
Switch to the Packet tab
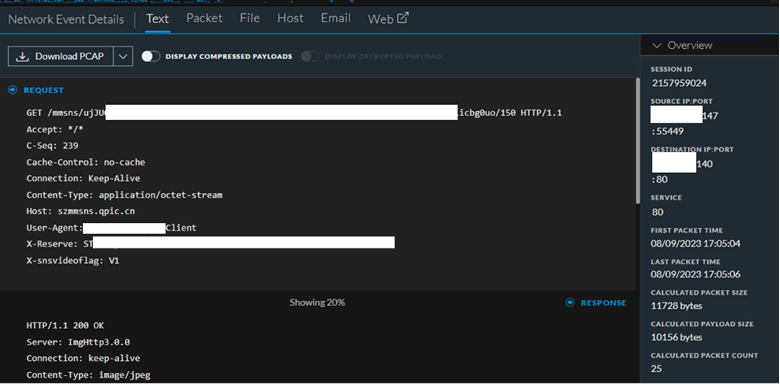204,18
